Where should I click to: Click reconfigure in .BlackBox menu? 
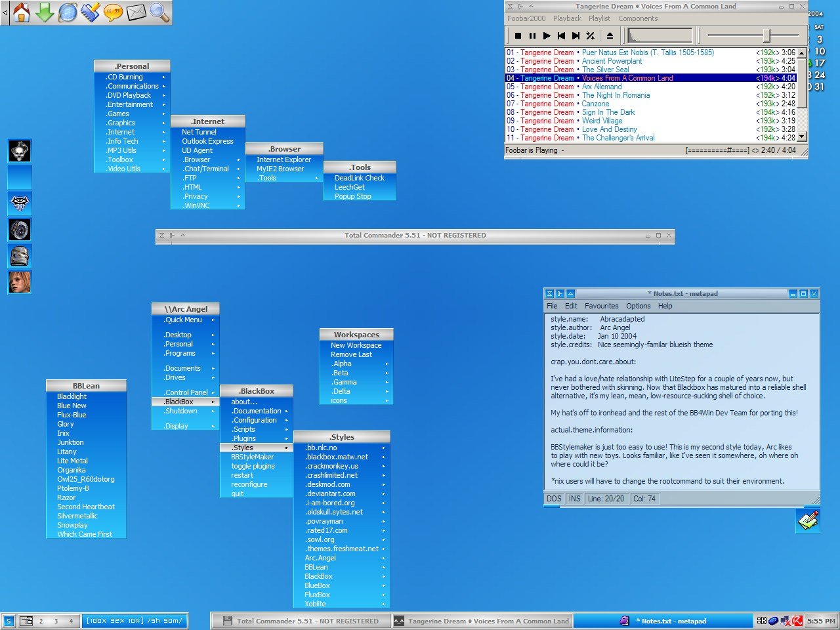click(257, 484)
